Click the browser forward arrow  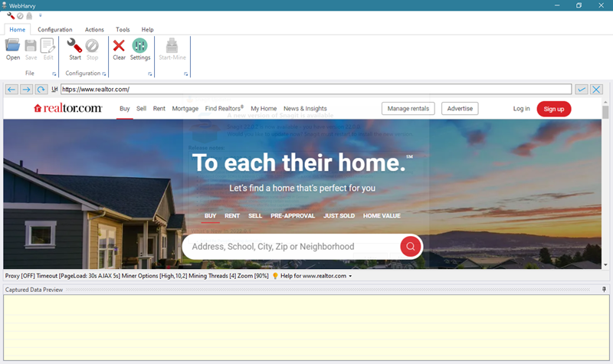tap(26, 90)
